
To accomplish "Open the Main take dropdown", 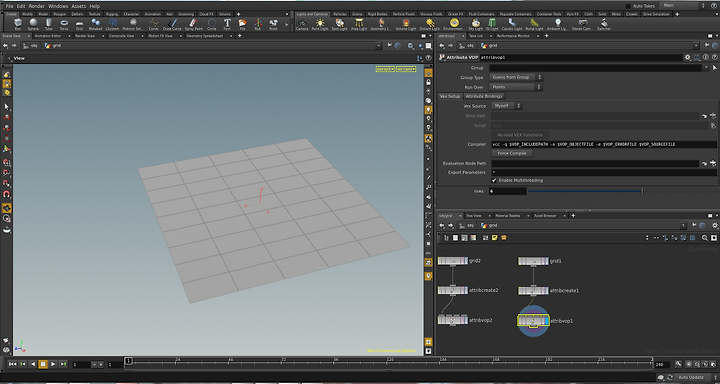I will coord(683,6).
